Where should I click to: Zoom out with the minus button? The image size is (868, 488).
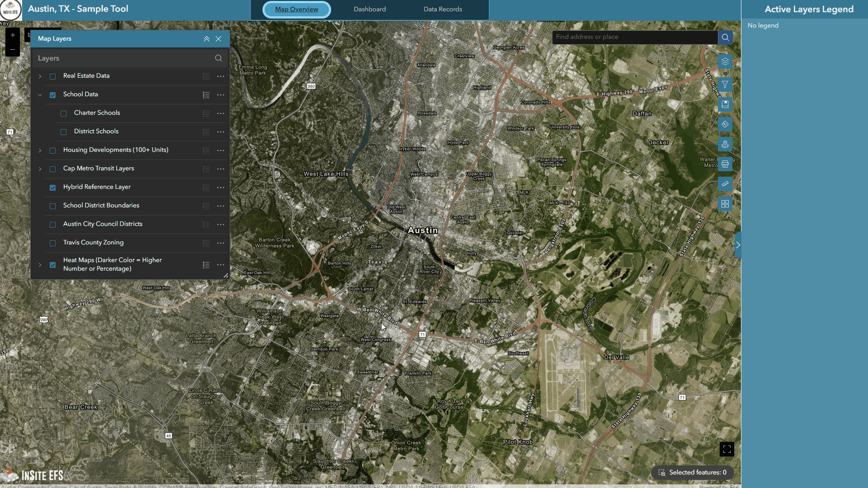click(13, 49)
